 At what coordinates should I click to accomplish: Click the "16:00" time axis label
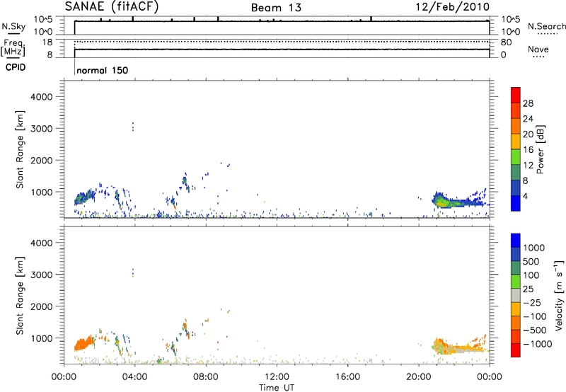[347, 377]
